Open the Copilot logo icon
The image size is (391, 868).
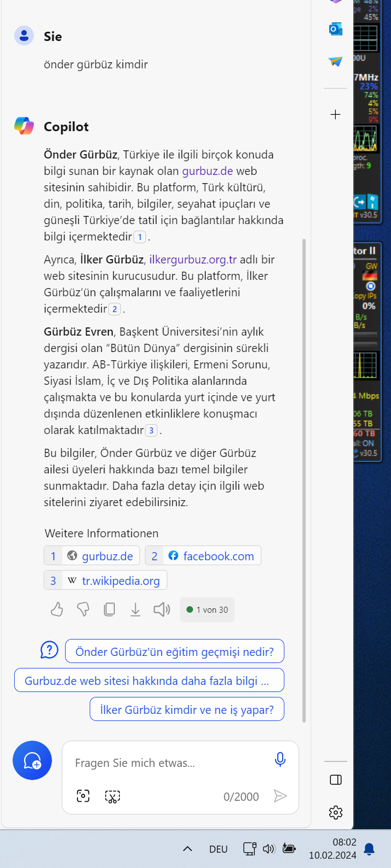pyautogui.click(x=24, y=126)
